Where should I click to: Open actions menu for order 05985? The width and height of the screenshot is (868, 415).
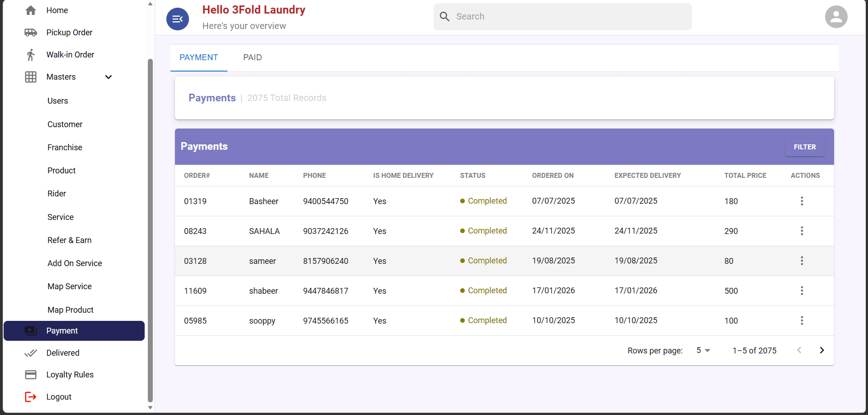point(802,320)
